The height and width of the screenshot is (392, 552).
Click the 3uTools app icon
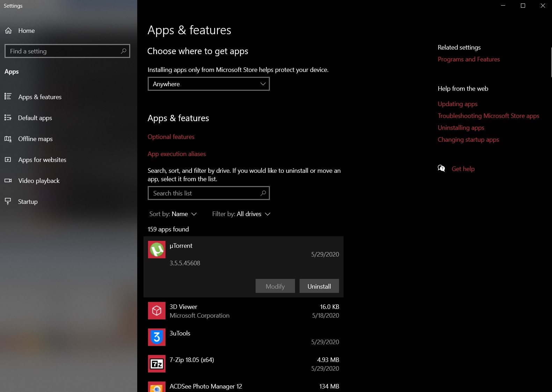pos(157,337)
